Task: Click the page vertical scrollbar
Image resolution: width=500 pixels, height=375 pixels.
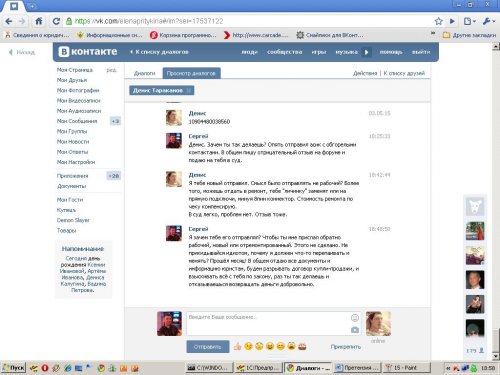Action: (496, 202)
